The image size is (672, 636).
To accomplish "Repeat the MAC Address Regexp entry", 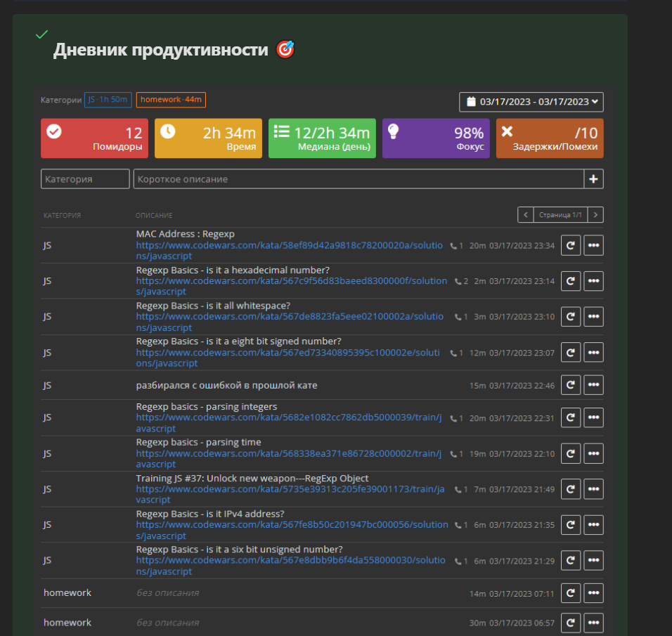I will click(571, 246).
